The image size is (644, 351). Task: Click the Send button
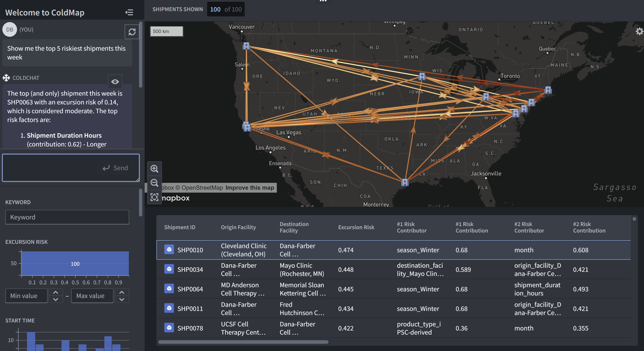coord(115,168)
